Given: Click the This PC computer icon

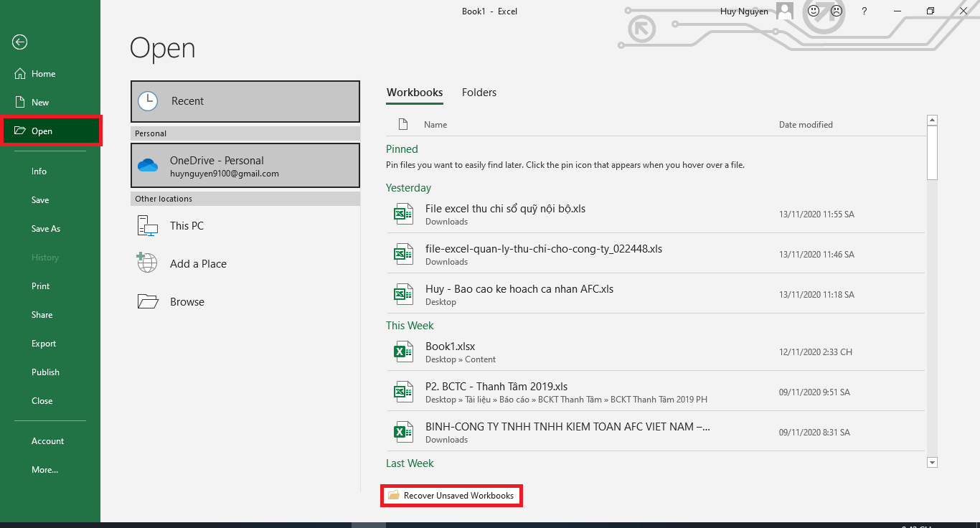Looking at the screenshot, I should (147, 226).
